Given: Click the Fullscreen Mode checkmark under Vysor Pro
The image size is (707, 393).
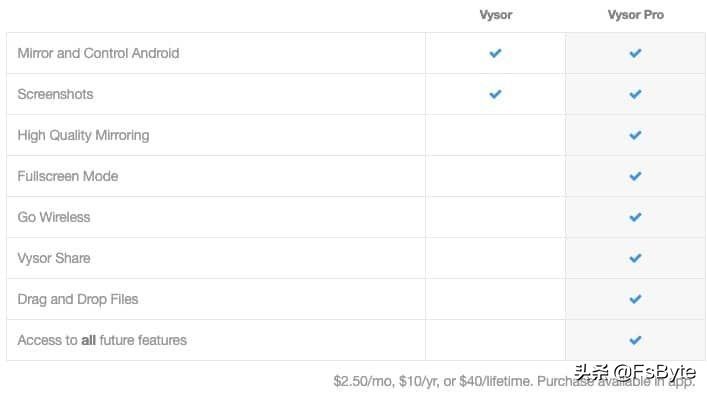Looking at the screenshot, I should click(635, 176).
